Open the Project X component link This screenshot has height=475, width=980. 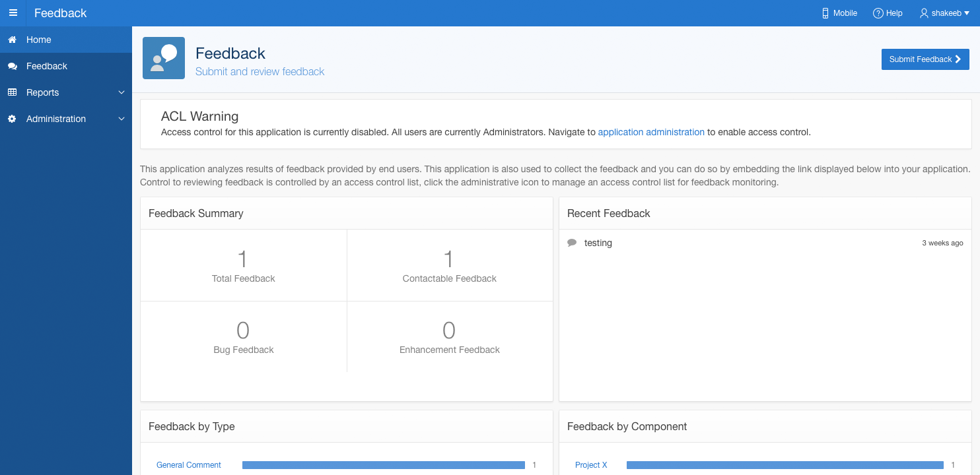(591, 465)
